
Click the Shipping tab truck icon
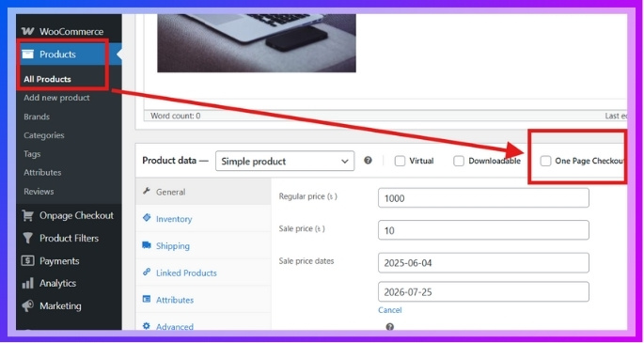click(147, 245)
